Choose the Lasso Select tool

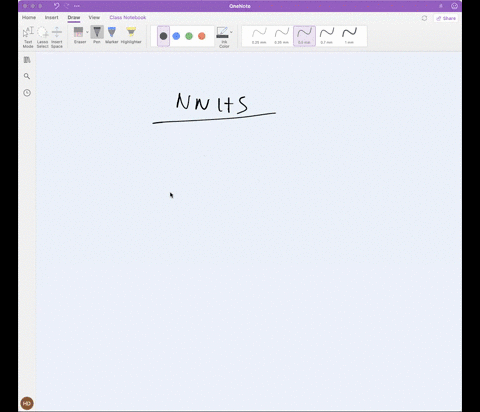point(42,37)
